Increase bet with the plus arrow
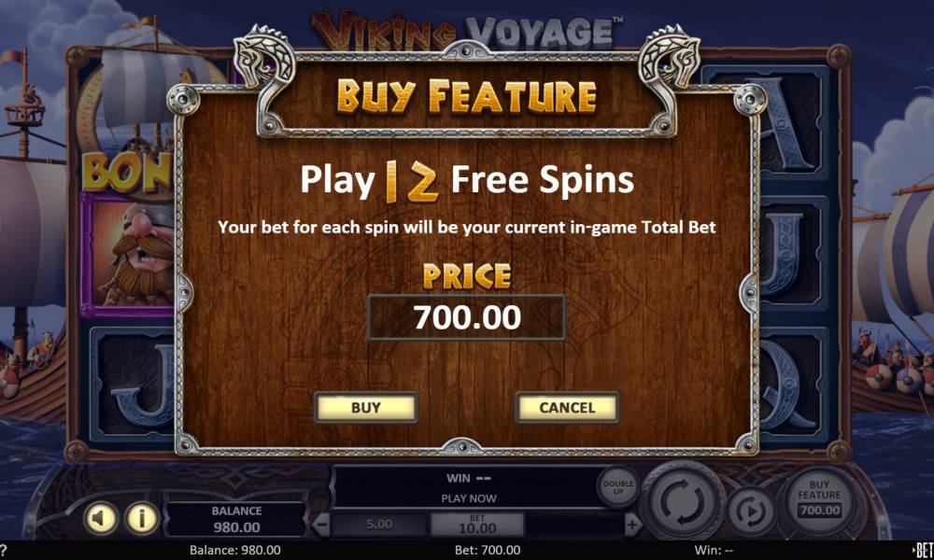The height and width of the screenshot is (560, 934). (x=632, y=525)
